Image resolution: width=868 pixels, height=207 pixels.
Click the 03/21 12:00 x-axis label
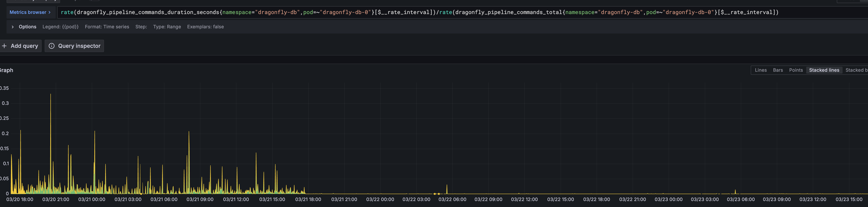pyautogui.click(x=236, y=200)
